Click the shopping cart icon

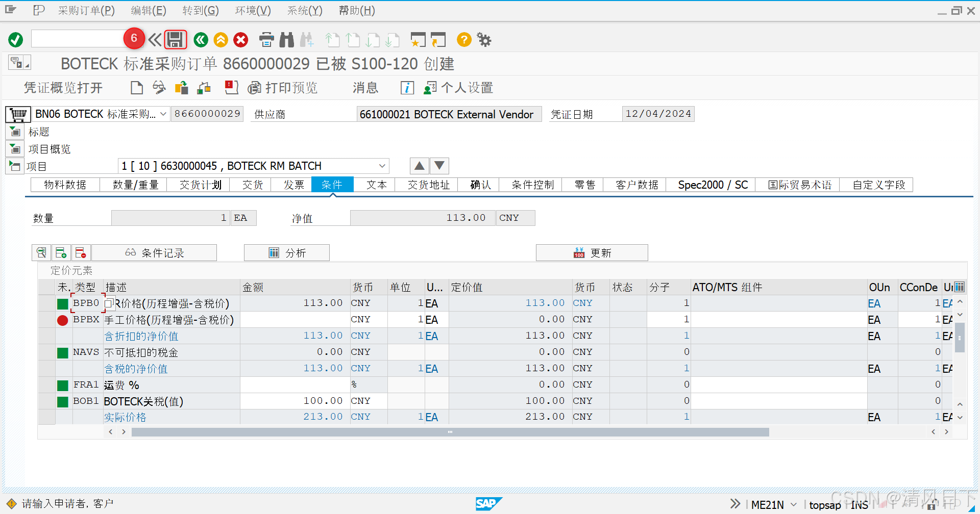(18, 114)
